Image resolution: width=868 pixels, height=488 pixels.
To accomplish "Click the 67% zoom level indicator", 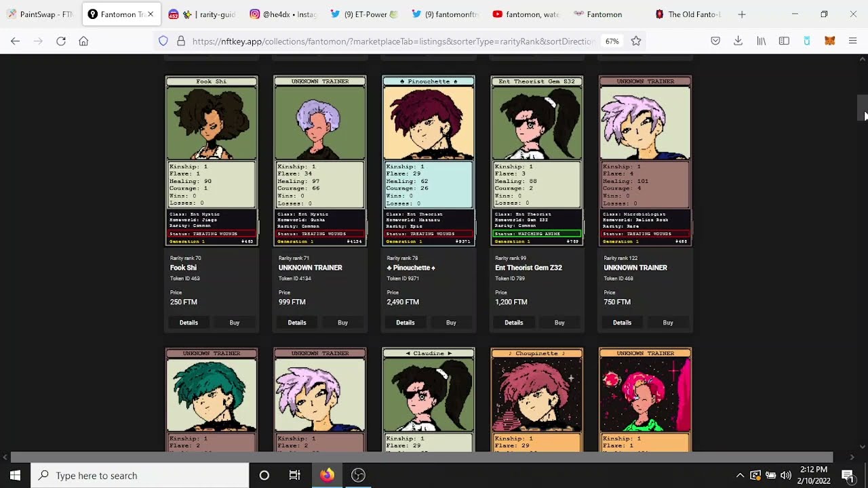I will pos(612,41).
